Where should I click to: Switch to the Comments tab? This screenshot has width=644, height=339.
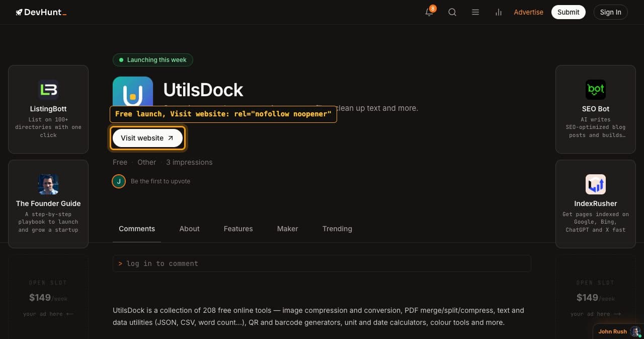(137, 229)
